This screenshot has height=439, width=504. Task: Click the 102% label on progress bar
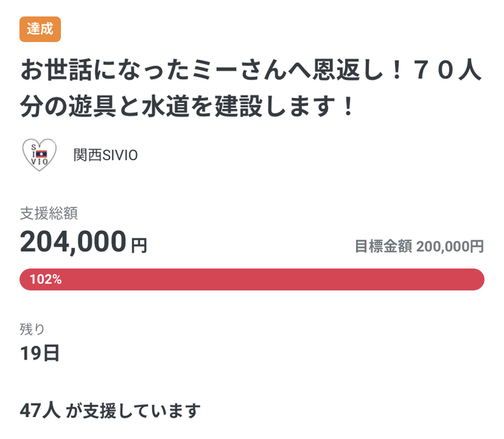tap(45, 279)
